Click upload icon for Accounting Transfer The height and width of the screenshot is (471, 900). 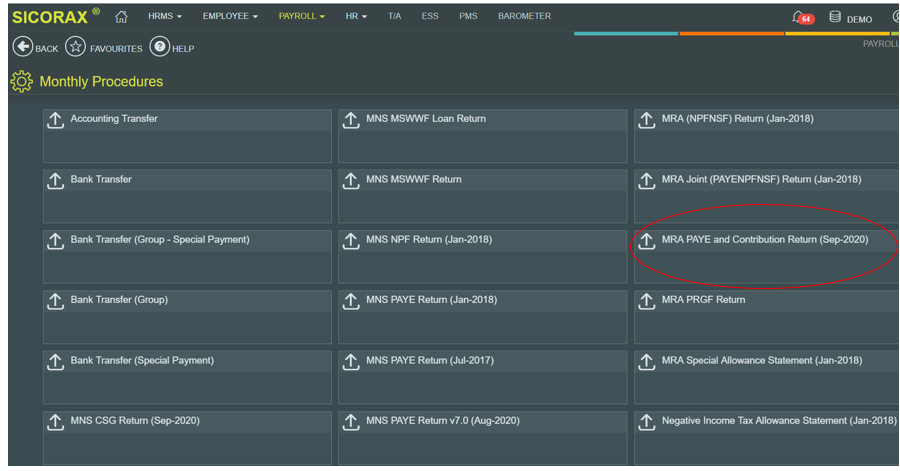click(55, 120)
